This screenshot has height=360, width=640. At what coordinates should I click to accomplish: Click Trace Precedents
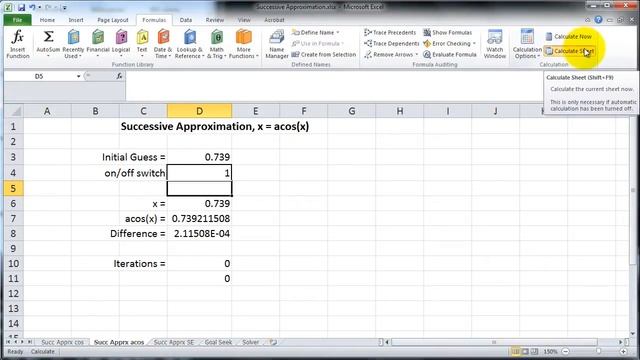coord(390,32)
